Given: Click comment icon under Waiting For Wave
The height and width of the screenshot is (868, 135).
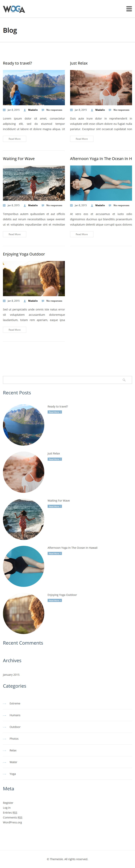Looking at the screenshot, I should click(x=43, y=205).
